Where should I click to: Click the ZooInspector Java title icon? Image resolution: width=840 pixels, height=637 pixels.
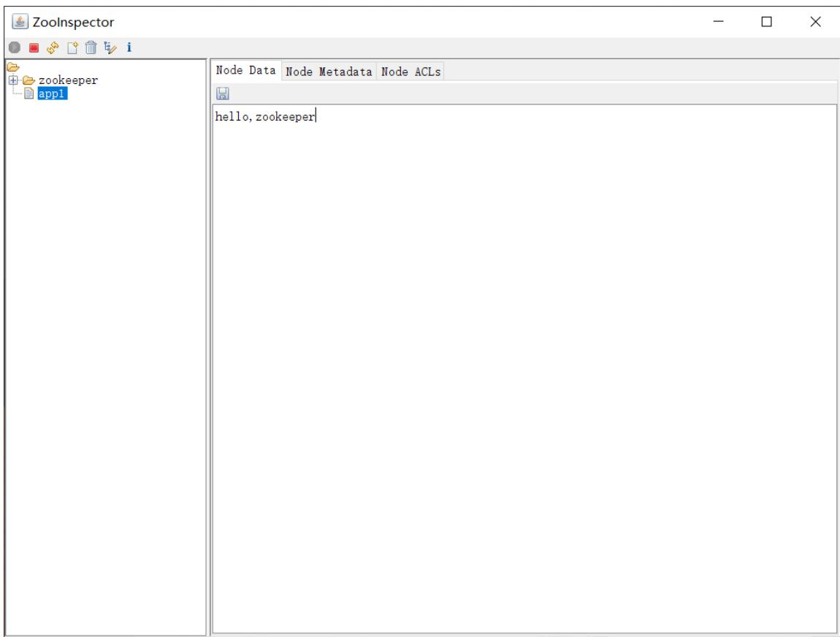(x=20, y=21)
